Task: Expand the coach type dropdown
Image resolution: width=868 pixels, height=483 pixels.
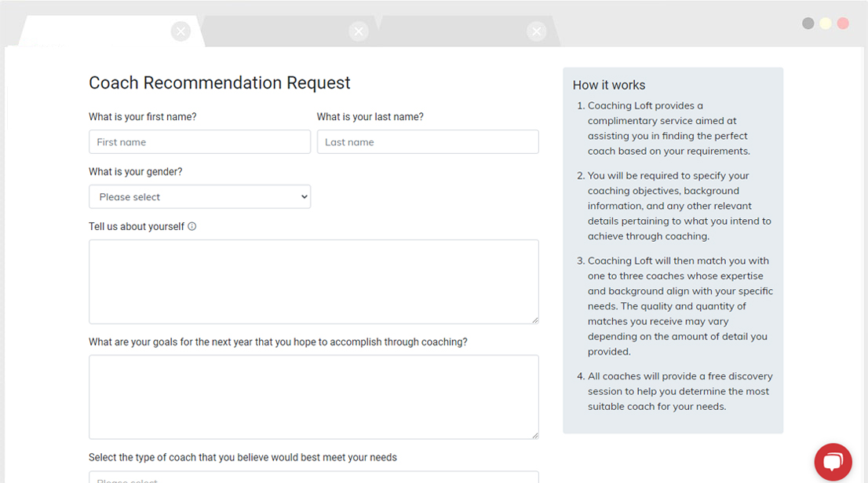Action: tap(313, 477)
